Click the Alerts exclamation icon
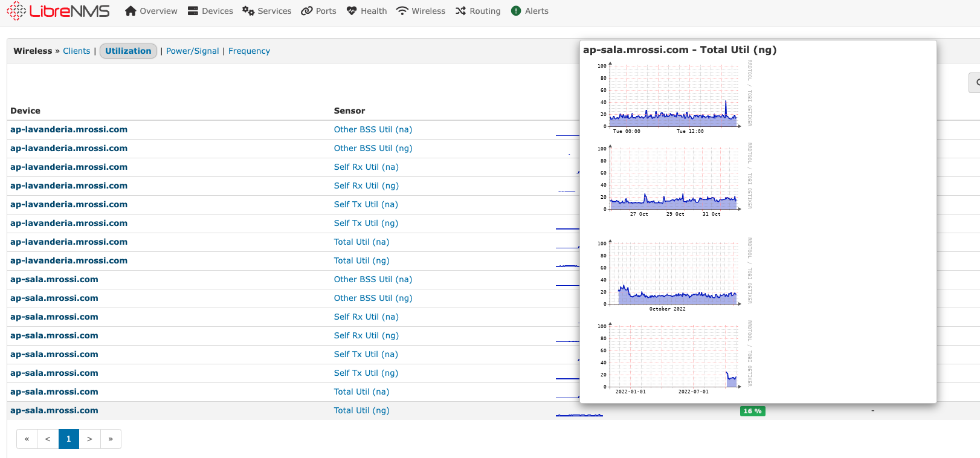The width and height of the screenshot is (980, 458). pos(516,11)
